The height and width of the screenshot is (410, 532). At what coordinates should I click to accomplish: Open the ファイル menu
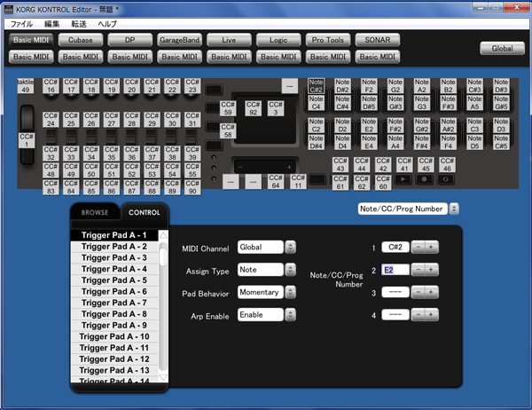tap(21, 24)
